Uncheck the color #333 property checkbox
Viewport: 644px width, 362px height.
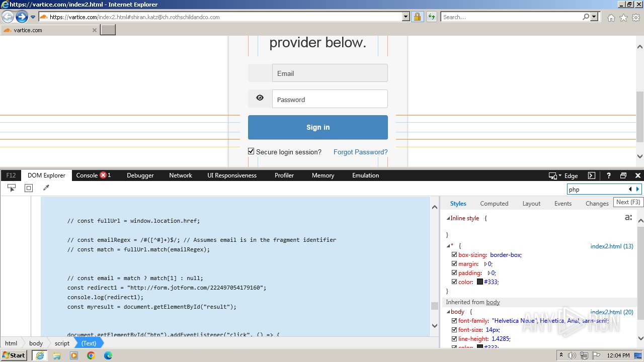click(454, 282)
